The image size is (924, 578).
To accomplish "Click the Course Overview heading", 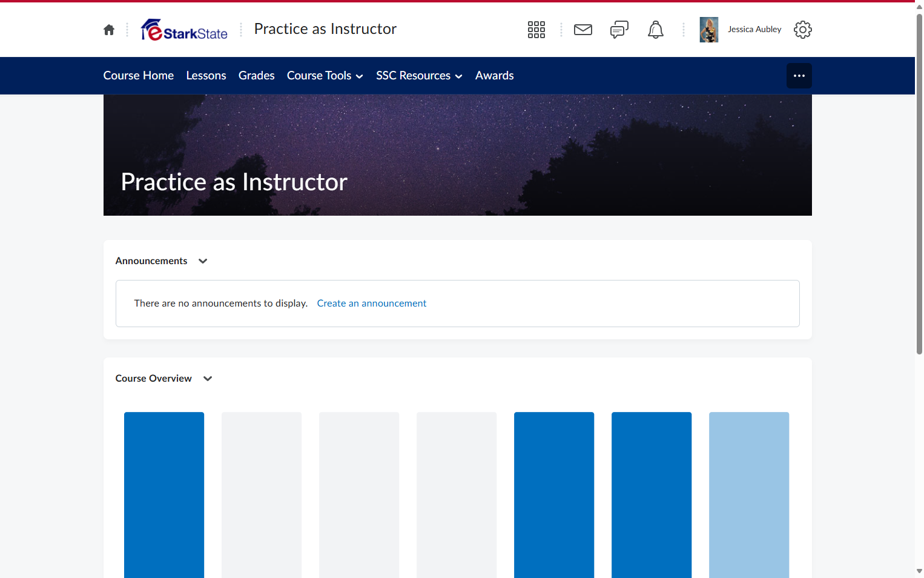I will point(154,379).
